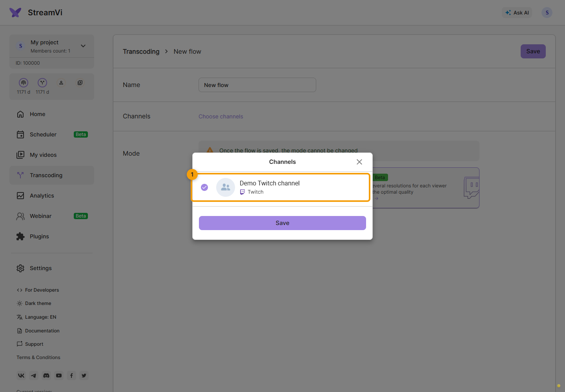Select the Demo Twitch channel name text
This screenshot has height=392, width=565.
[x=270, y=183]
